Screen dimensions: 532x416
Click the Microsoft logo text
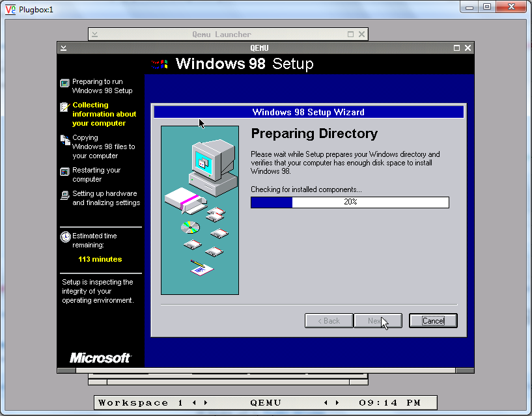(x=100, y=357)
